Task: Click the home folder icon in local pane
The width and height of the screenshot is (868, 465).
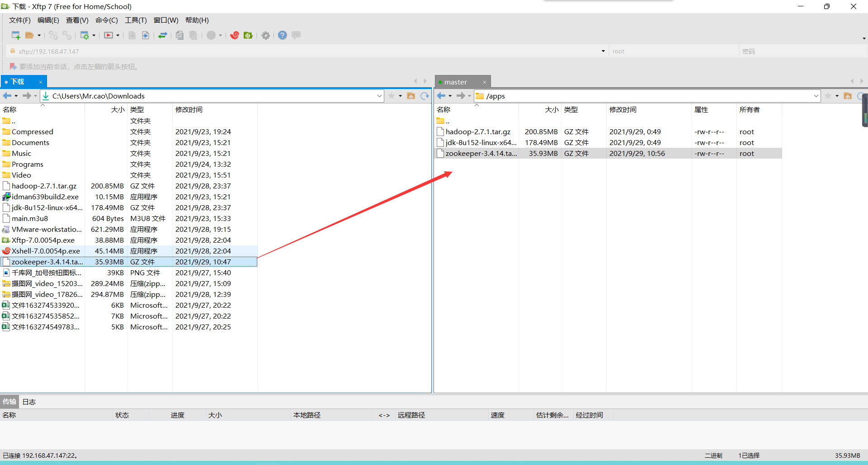Action: pos(411,96)
